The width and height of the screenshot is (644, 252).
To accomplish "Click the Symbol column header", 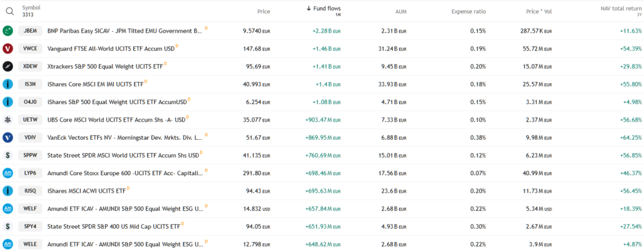I will click(x=31, y=8).
